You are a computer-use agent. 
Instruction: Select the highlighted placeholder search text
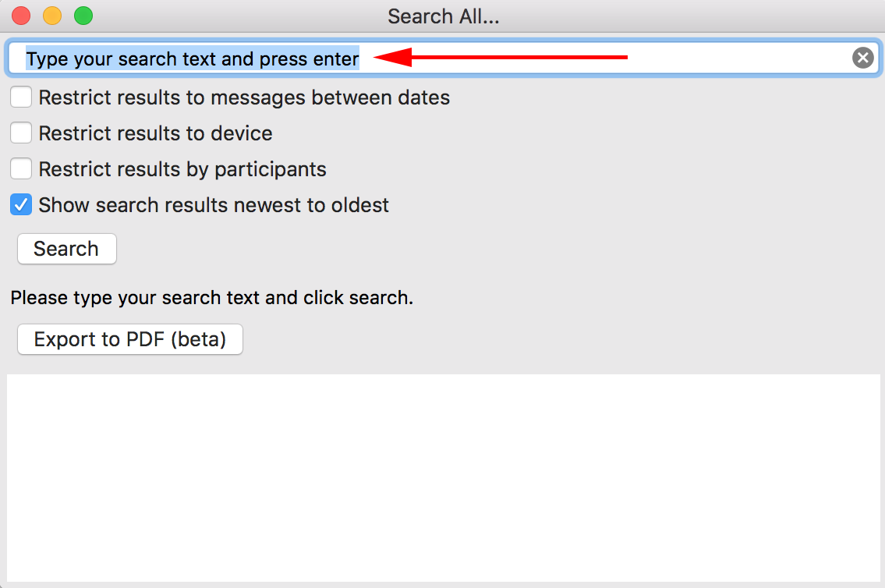click(192, 58)
